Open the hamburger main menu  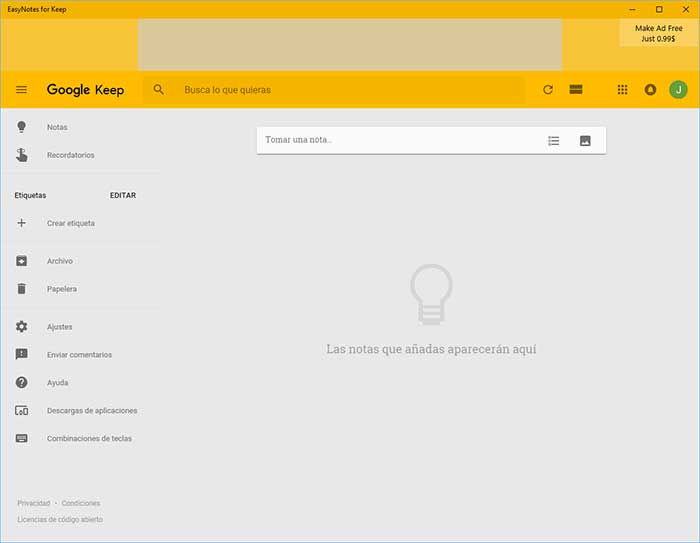pyautogui.click(x=21, y=90)
